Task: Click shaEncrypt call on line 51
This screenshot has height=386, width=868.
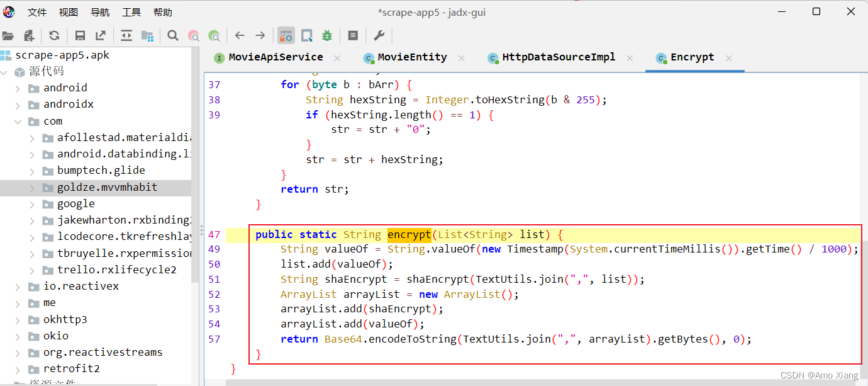Action: (438, 279)
